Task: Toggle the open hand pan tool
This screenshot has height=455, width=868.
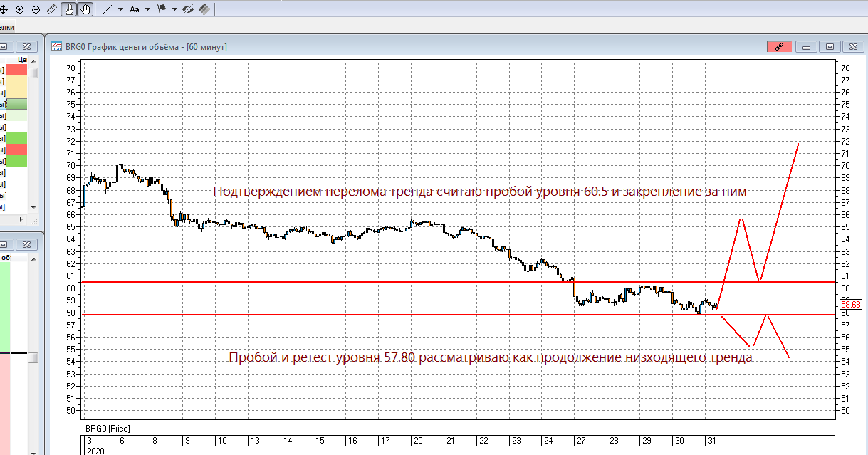Action: tap(85, 9)
